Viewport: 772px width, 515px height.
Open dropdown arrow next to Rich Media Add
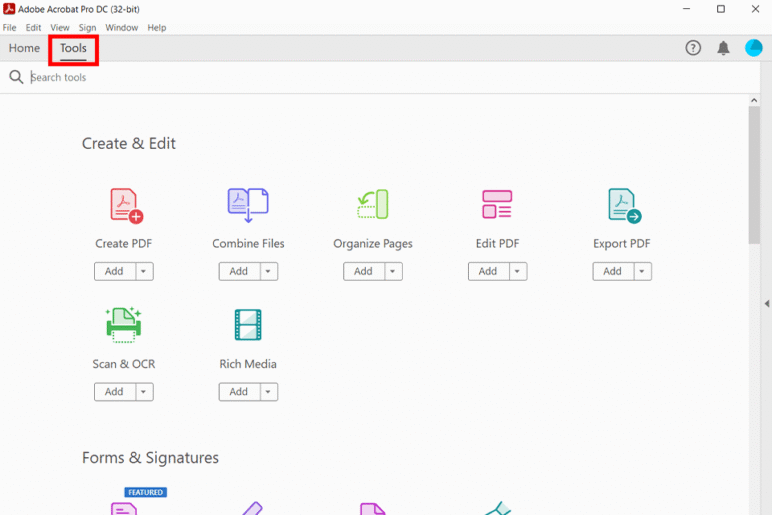point(268,392)
